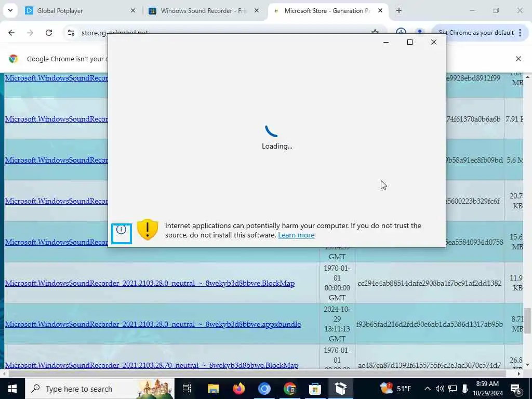Screen dimensions: 532x399
Task: Dismiss the Chrome default browser banner
Action: pos(518,59)
